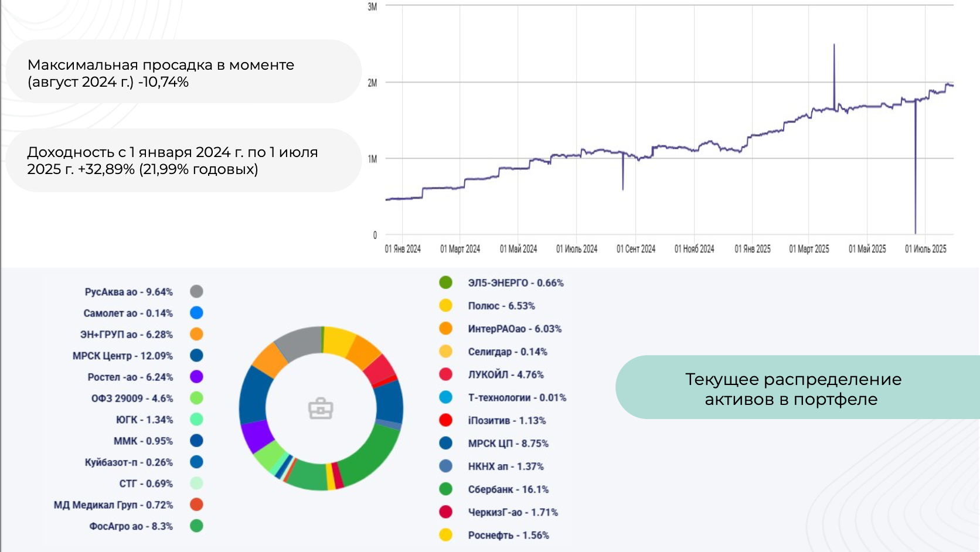The width and height of the screenshot is (980, 552).
Task: Click the Максимальная просадка info box
Action: pos(182,73)
